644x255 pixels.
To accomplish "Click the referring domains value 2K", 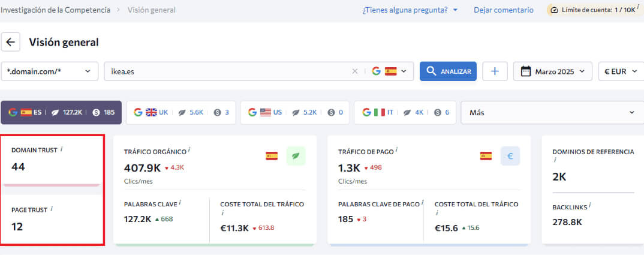I will (559, 177).
